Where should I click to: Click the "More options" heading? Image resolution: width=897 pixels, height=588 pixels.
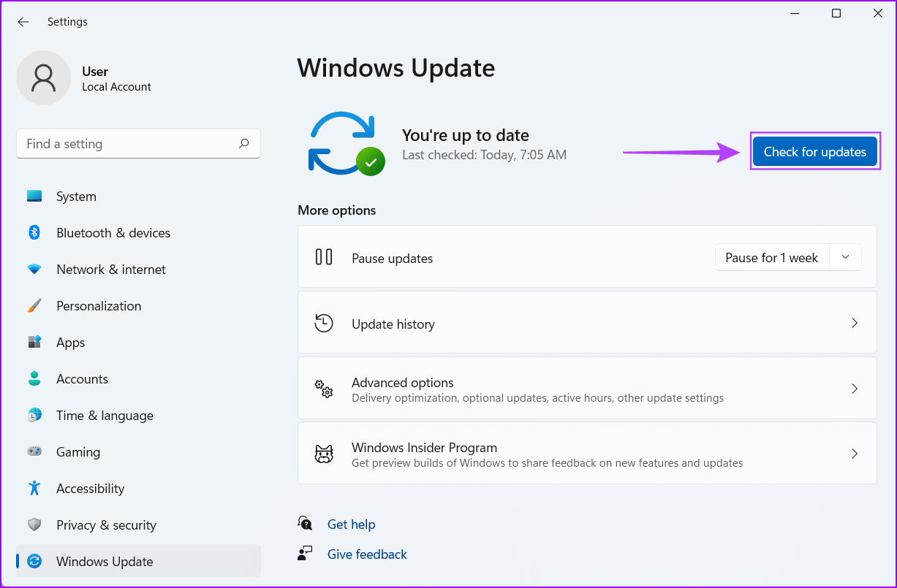(337, 210)
